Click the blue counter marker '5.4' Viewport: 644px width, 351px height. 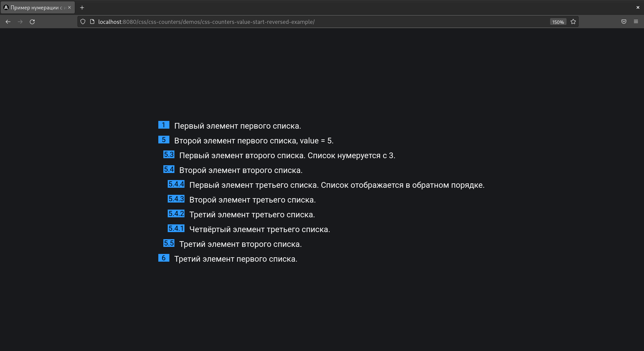pos(169,169)
